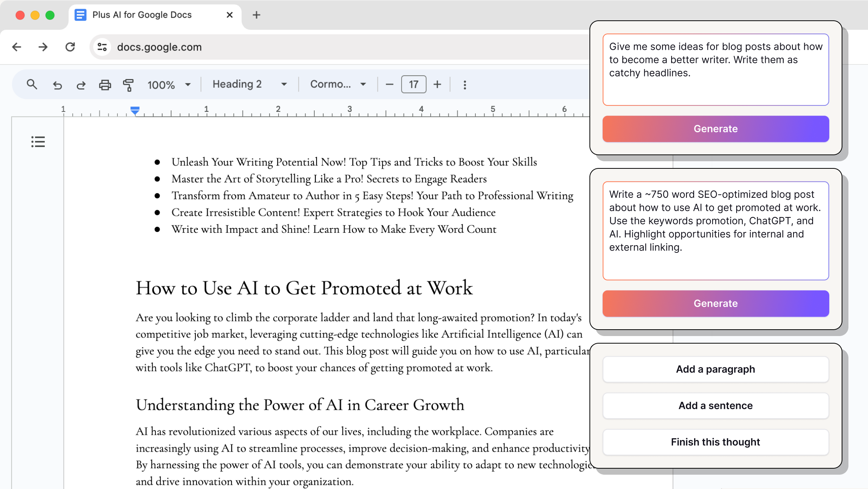This screenshot has width=868, height=489.
Task: Choose Add a paragraph option
Action: point(715,369)
